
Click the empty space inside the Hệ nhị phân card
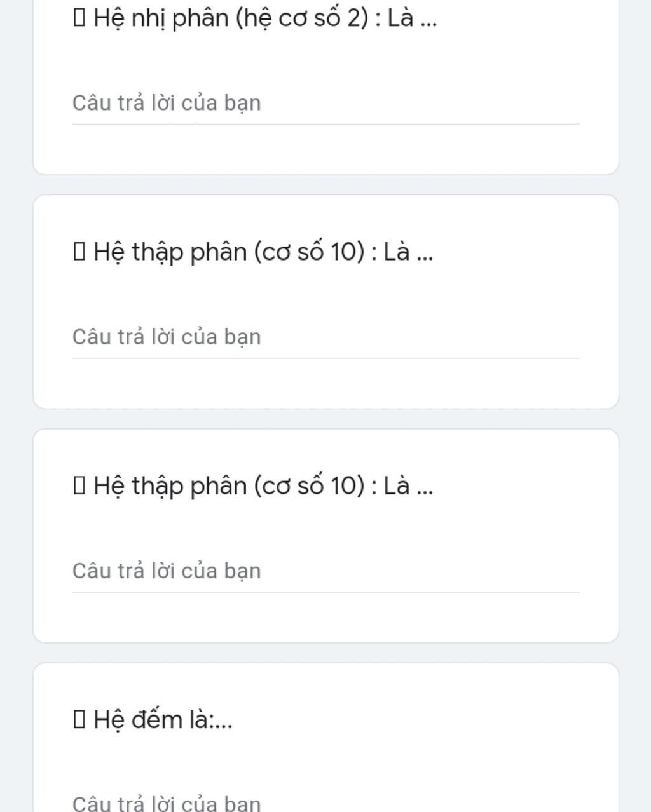[x=325, y=150]
